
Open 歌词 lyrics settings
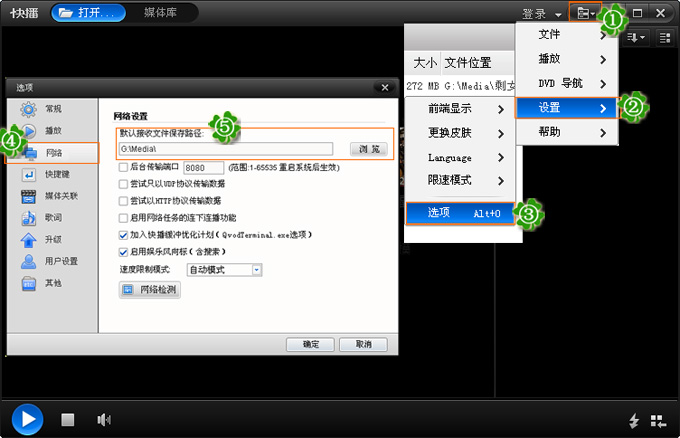point(52,218)
